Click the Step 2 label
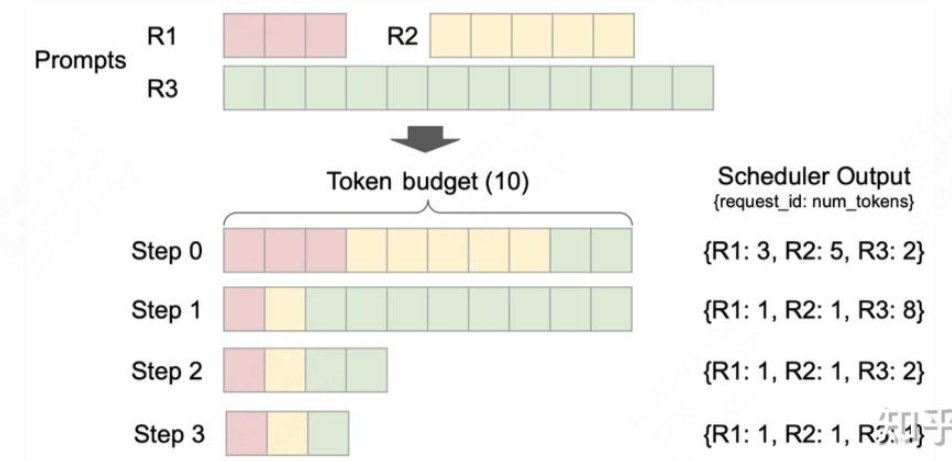 [x=167, y=371]
